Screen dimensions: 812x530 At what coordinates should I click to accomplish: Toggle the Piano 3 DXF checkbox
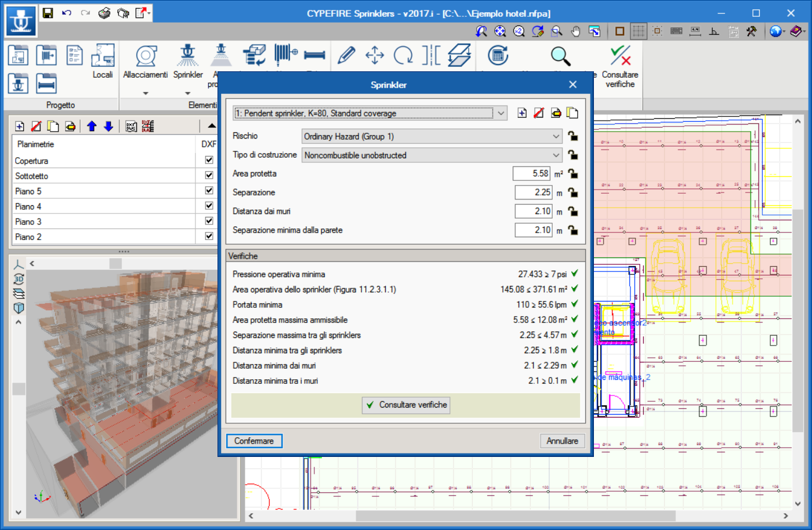[209, 221]
